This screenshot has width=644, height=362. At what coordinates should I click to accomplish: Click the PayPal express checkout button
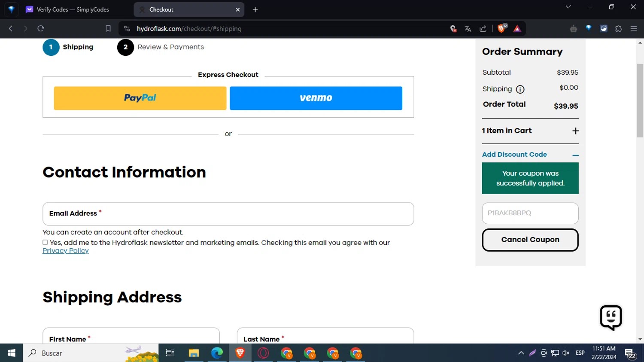(140, 98)
